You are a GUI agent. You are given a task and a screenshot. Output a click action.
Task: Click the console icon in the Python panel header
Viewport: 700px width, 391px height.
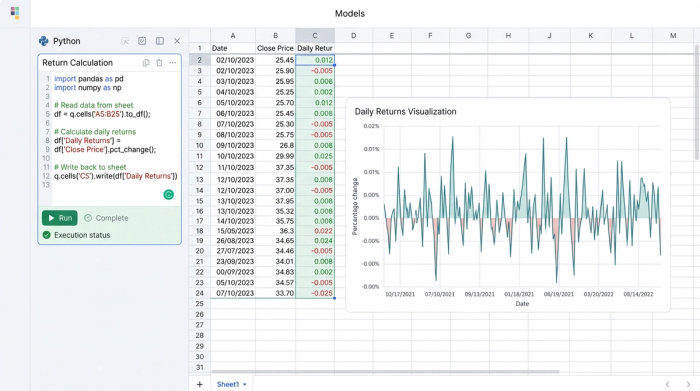142,41
